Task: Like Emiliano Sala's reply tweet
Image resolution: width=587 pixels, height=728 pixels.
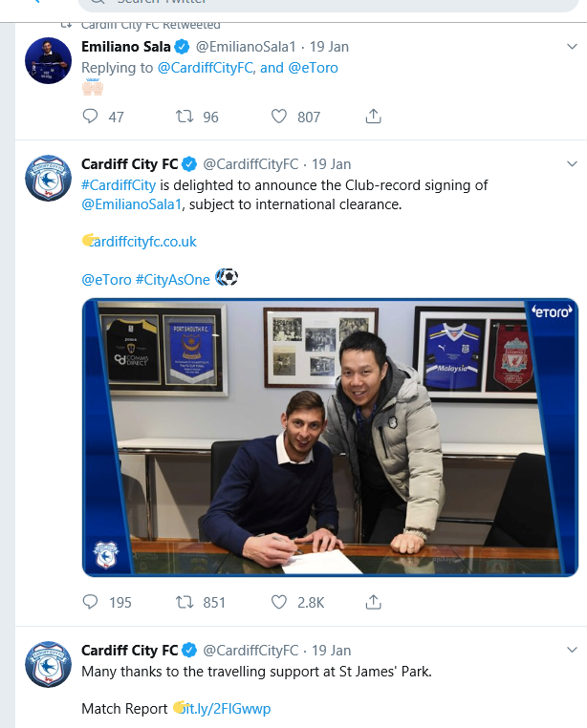Action: coord(279,117)
